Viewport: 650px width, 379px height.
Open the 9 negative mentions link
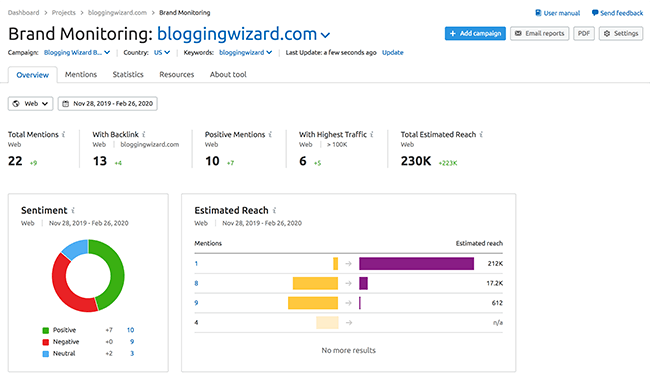[132, 342]
